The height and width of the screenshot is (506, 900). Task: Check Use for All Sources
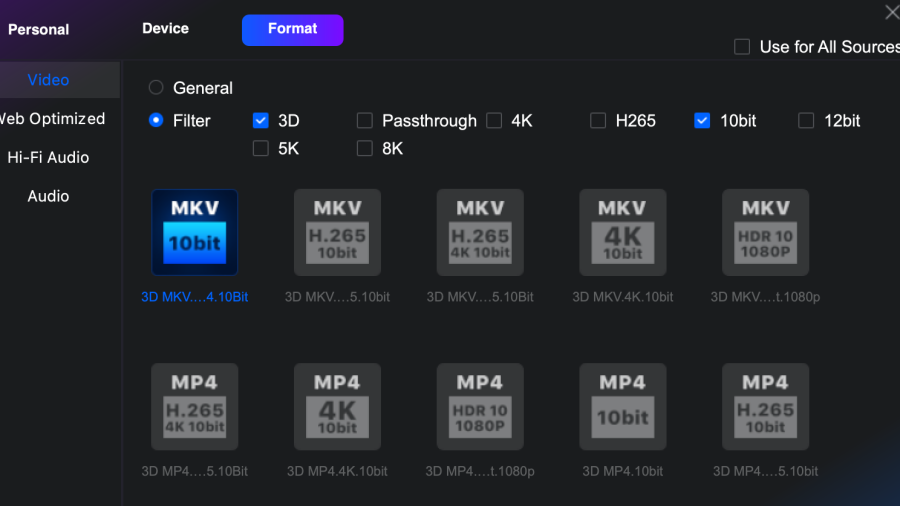coord(742,47)
